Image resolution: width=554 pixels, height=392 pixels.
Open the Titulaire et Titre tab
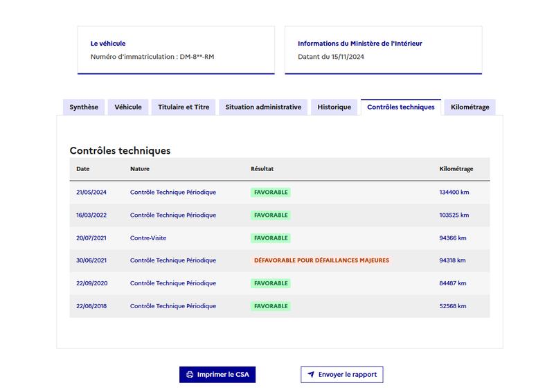pyautogui.click(x=184, y=107)
